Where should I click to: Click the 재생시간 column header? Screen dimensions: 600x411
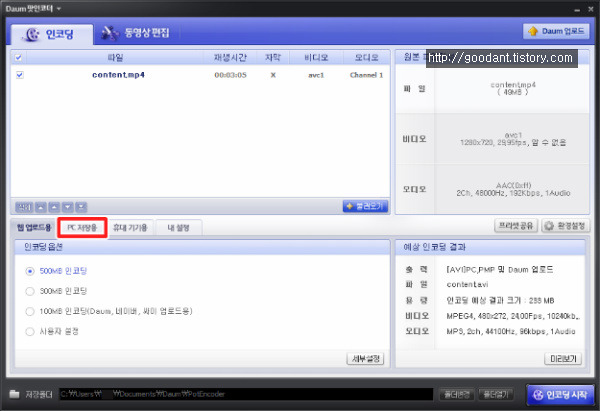(230, 57)
